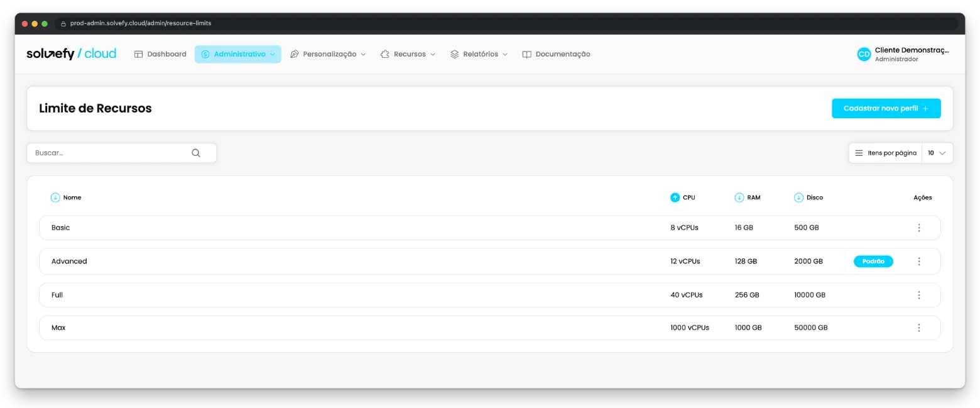Select the Max profile name

[58, 328]
